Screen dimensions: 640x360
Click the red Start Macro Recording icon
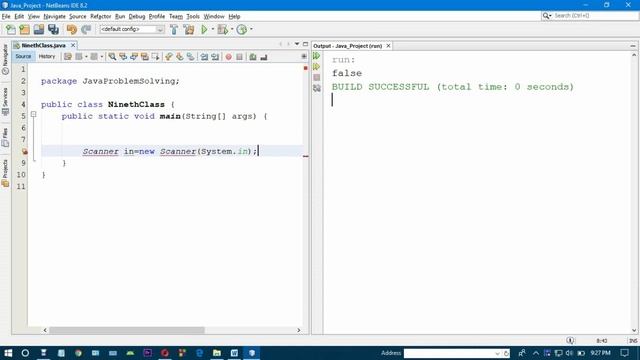tap(229, 57)
